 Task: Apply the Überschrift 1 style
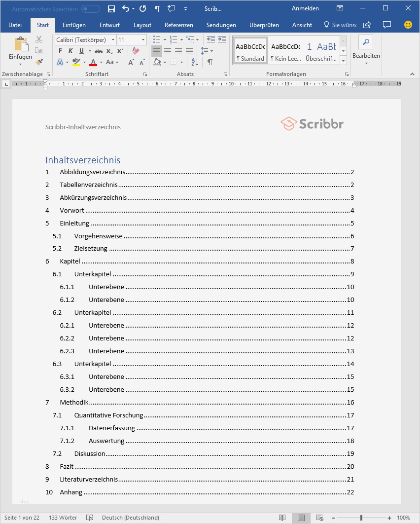tap(321, 51)
